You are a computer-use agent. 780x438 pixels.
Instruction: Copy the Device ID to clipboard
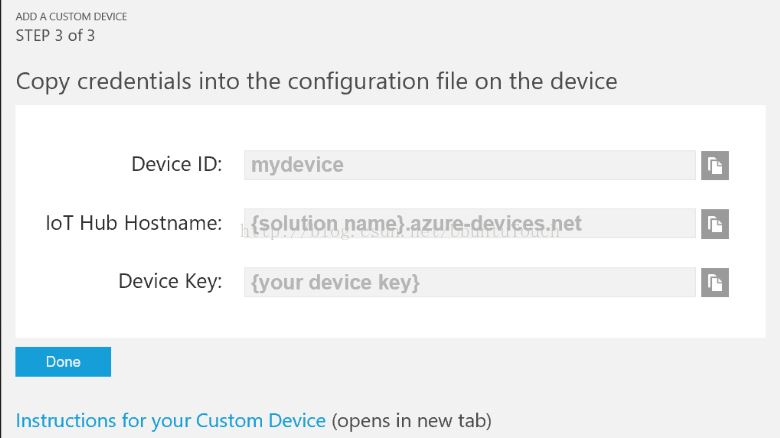[714, 165]
